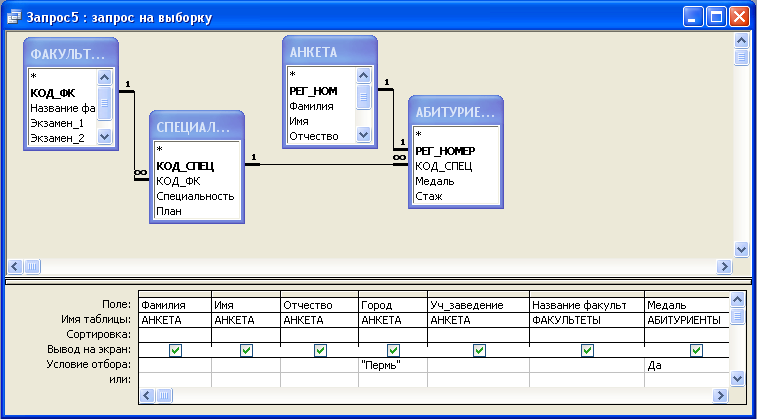Select План field
This screenshot has width=757, height=419.
click(x=197, y=211)
